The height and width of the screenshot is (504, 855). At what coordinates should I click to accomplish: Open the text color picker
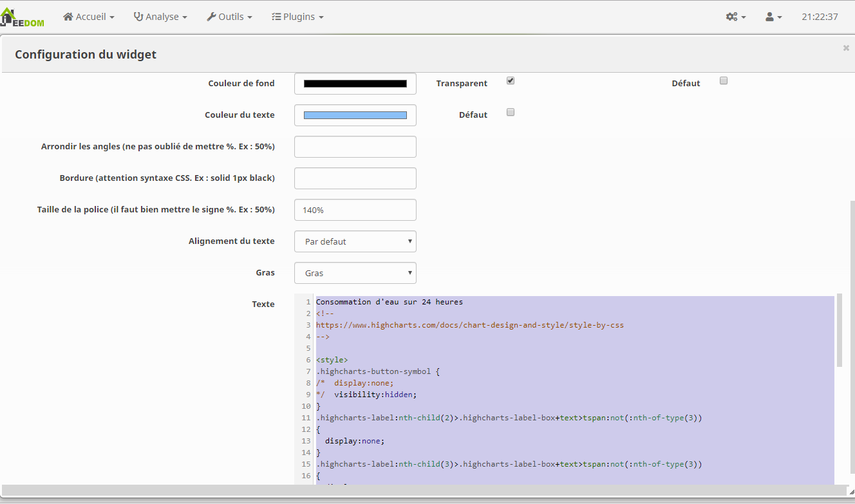355,115
